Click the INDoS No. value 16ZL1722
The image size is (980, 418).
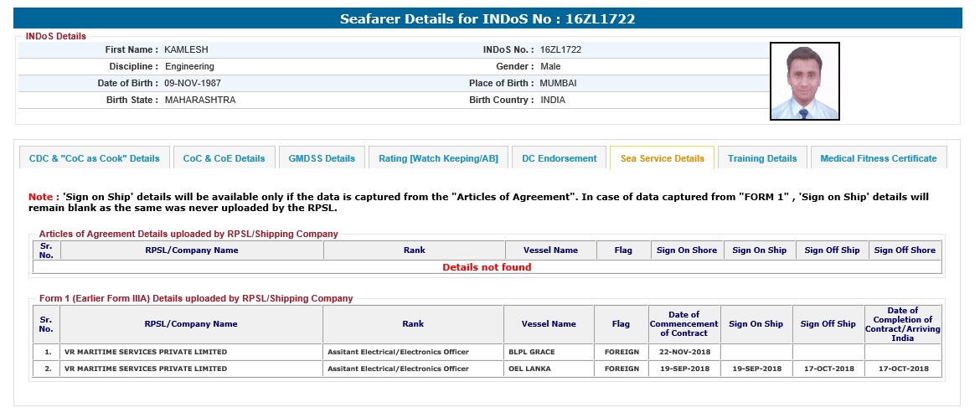coord(560,49)
